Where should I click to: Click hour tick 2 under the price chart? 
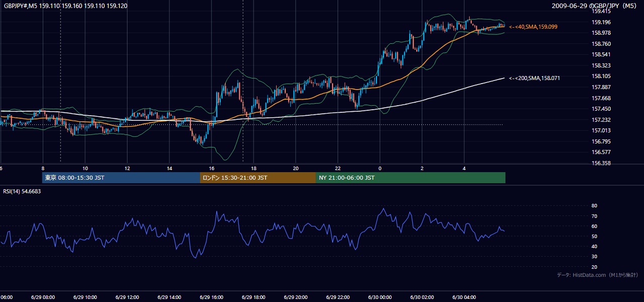coord(422,169)
